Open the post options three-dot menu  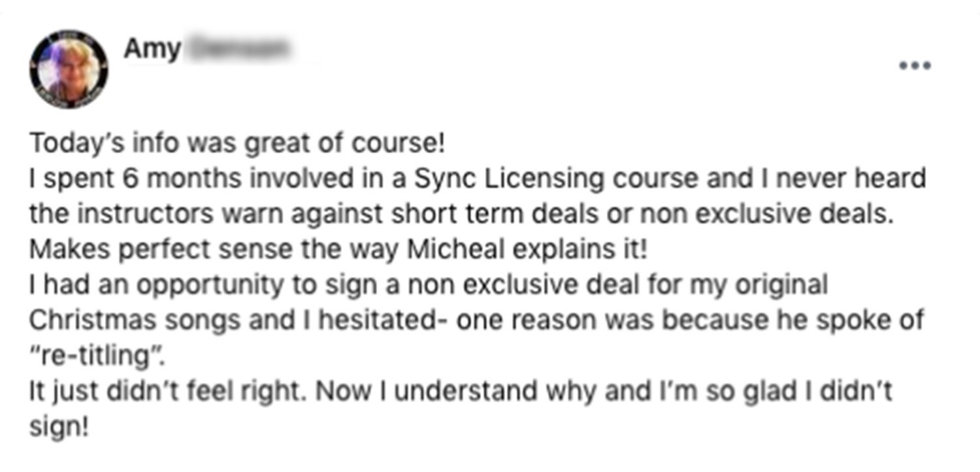[x=914, y=65]
